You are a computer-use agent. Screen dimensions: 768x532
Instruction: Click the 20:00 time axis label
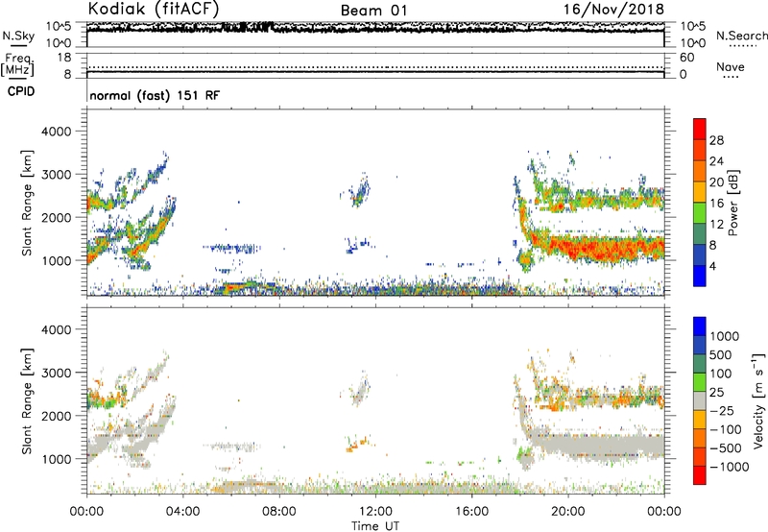568,512
